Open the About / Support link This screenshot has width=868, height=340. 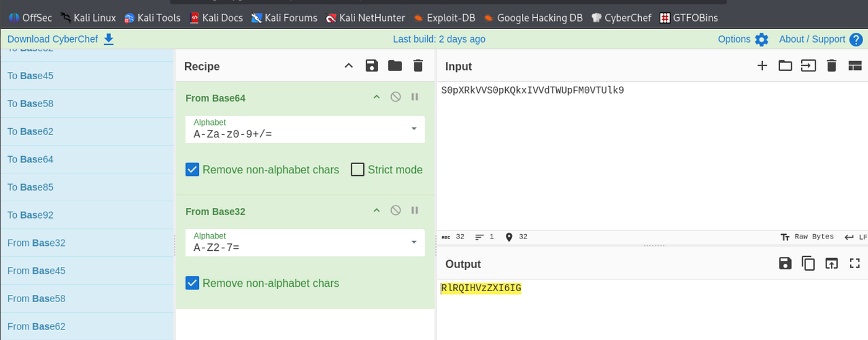[x=812, y=39]
